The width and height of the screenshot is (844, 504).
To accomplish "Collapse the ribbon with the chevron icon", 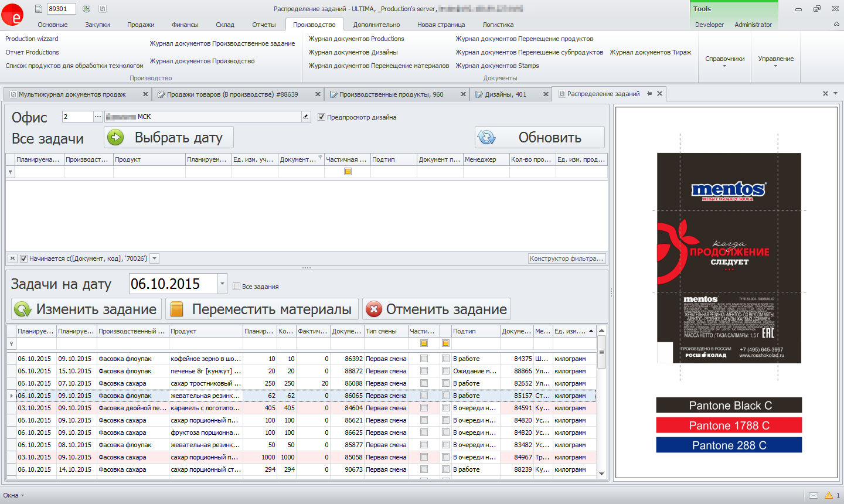I will pyautogui.click(x=836, y=25).
